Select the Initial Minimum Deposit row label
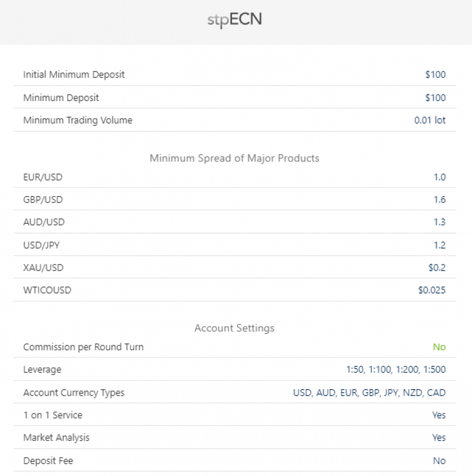Image resolution: width=472 pixels, height=476 pixels. 74,74
